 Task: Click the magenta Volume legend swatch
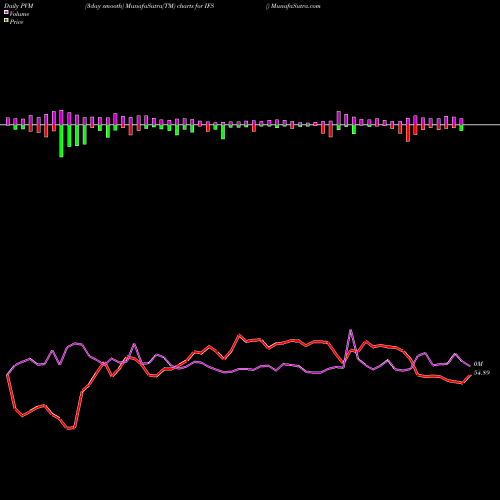(6, 12)
